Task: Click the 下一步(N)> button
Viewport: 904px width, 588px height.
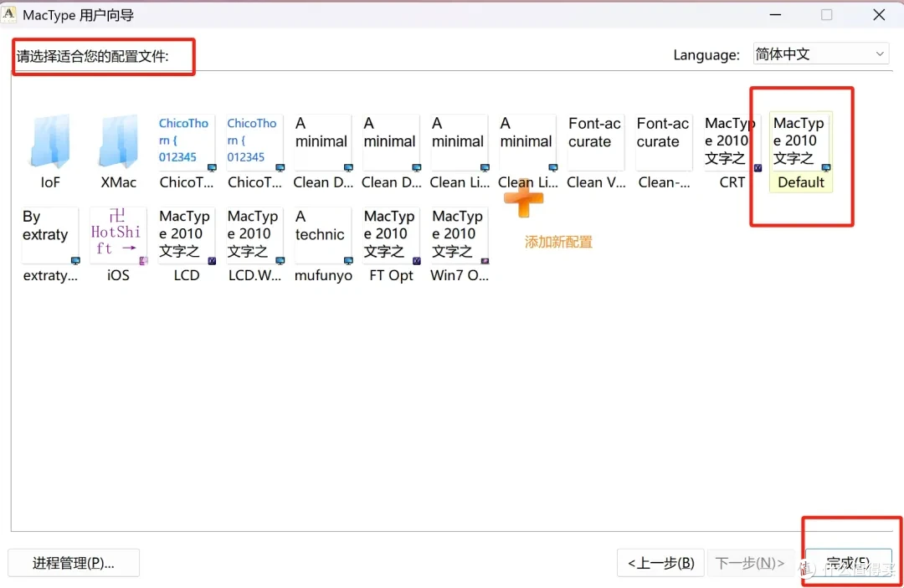Action: 749,563
